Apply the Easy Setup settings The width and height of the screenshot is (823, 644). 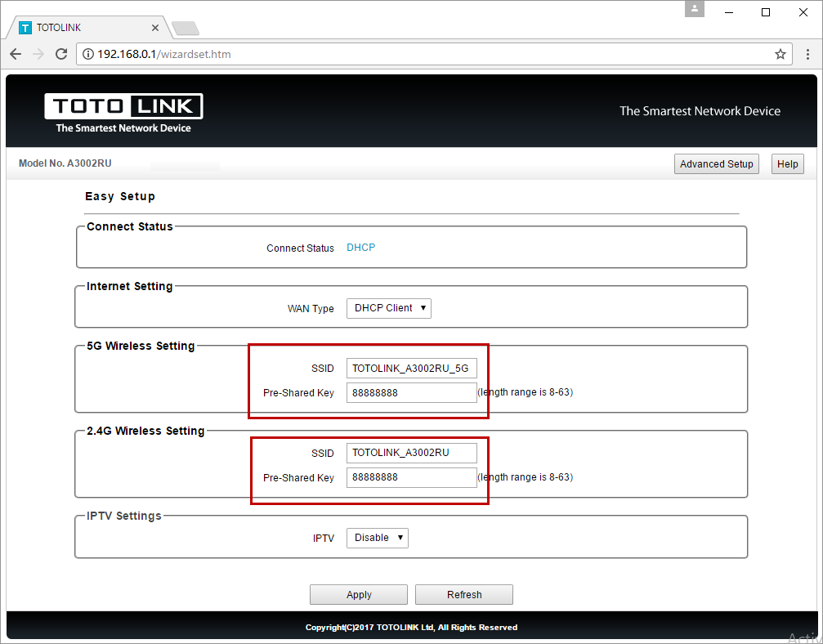(359, 595)
